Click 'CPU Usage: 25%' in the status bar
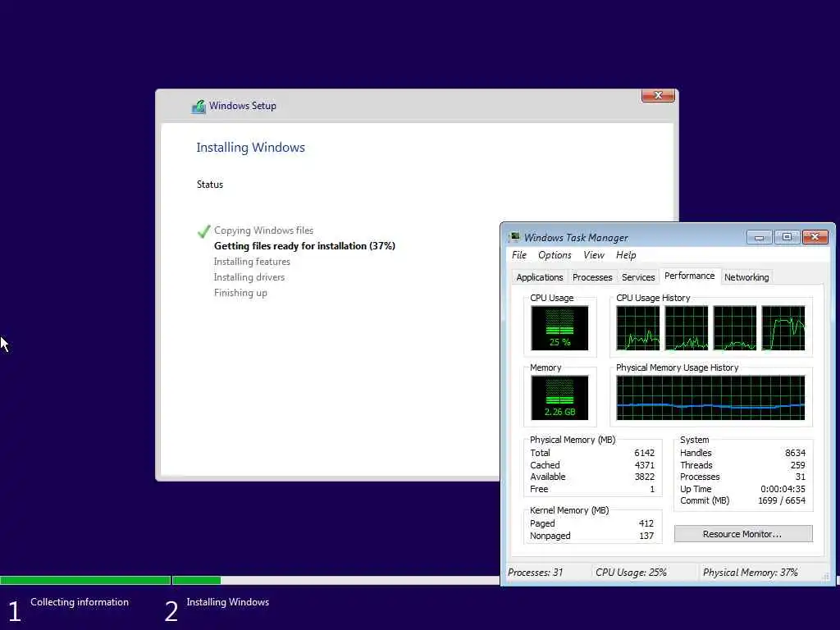This screenshot has height=630, width=840. [x=631, y=572]
